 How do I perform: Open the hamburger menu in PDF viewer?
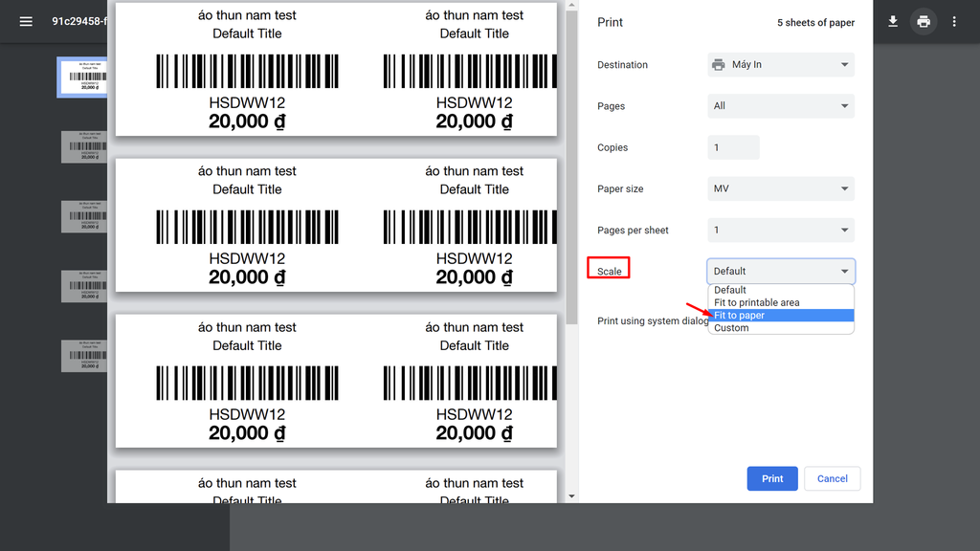pyautogui.click(x=26, y=22)
